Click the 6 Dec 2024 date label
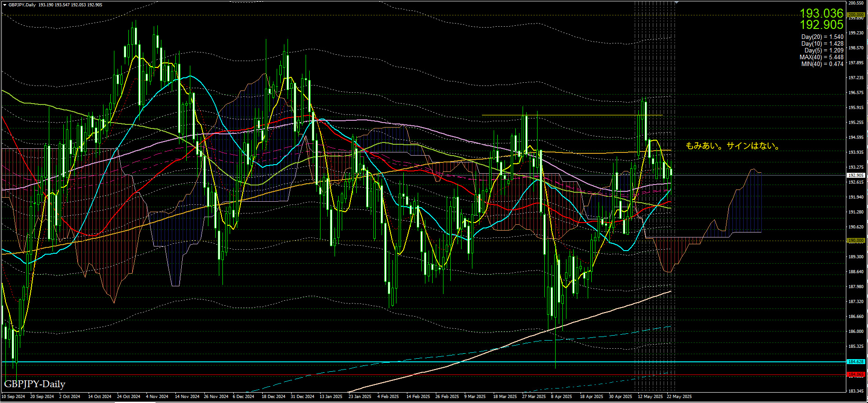Image resolution: width=868 pixels, height=403 pixels. pyautogui.click(x=243, y=397)
